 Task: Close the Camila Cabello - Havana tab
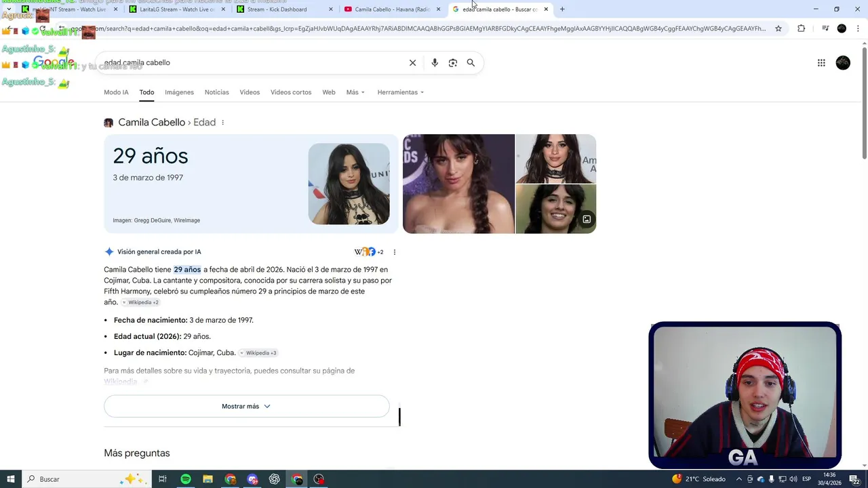click(x=438, y=9)
